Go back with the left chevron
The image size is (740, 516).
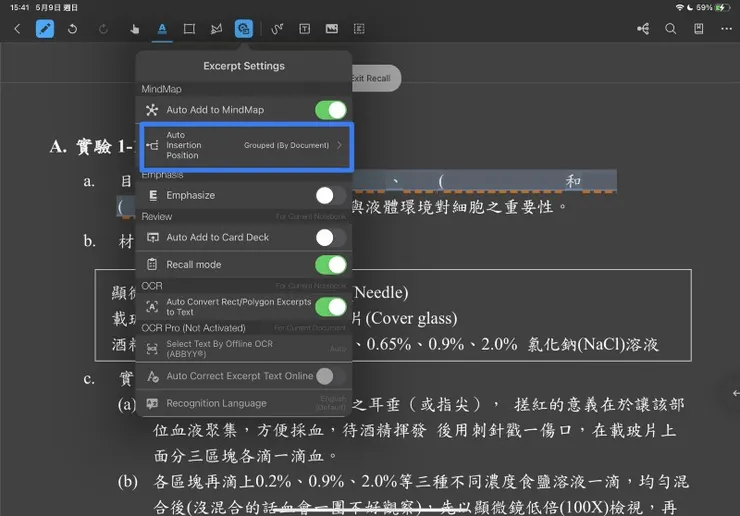[17, 29]
